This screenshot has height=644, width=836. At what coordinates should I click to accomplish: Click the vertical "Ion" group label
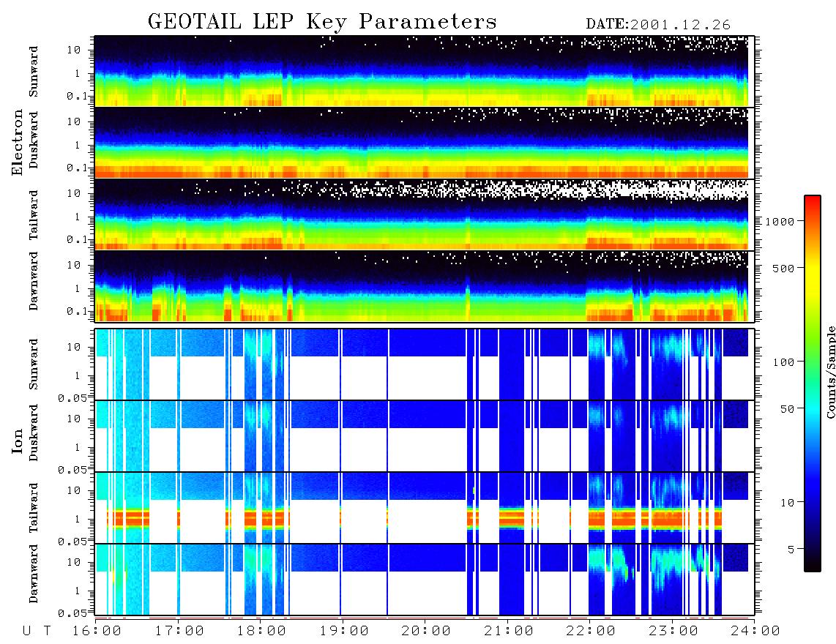(x=18, y=441)
